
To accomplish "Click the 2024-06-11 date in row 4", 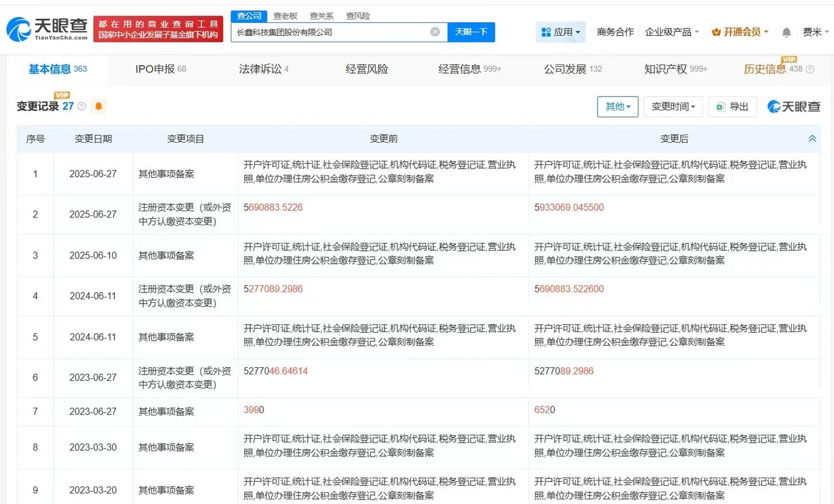I will 93,296.
